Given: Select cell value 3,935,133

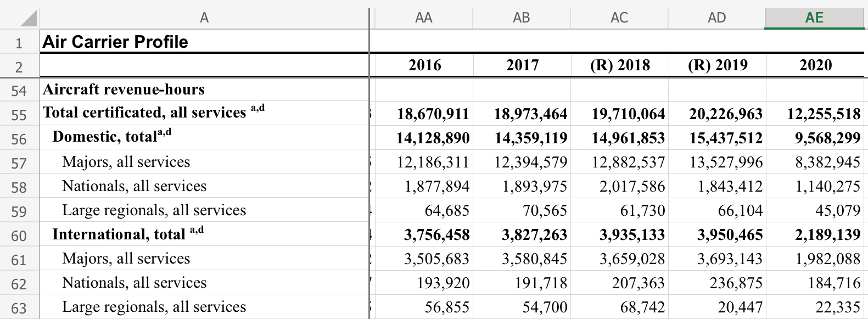Looking at the screenshot, I should (619, 235).
